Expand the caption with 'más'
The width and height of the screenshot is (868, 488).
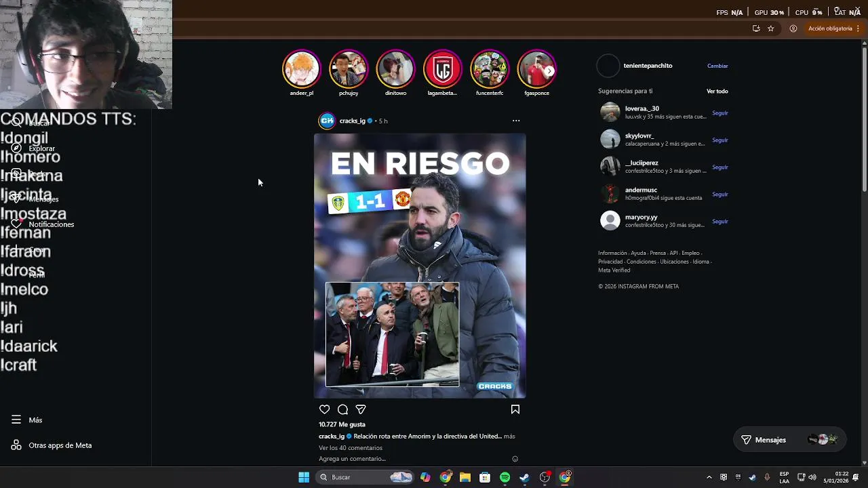coord(509,436)
